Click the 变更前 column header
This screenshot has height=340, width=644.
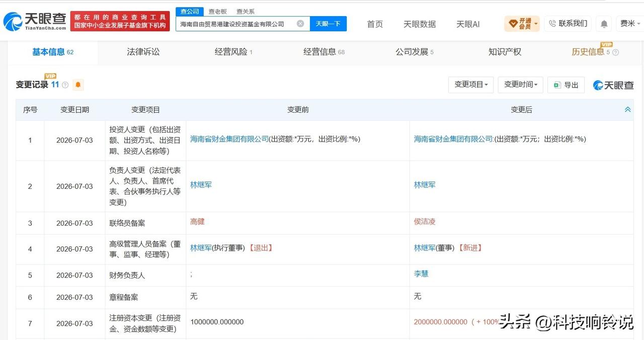pos(298,110)
